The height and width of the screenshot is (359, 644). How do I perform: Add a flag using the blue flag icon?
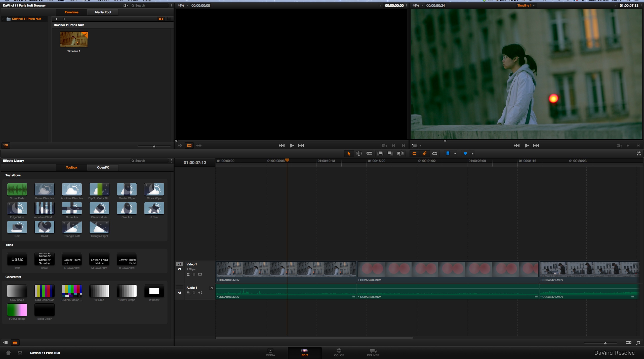(x=448, y=153)
